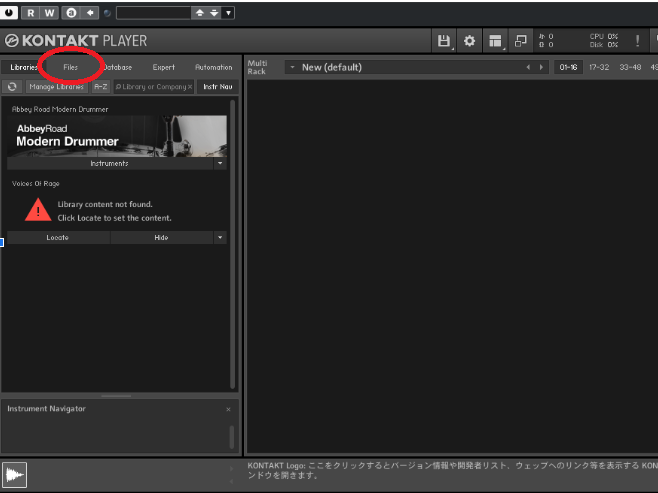Show rack page 33-48

click(630, 67)
